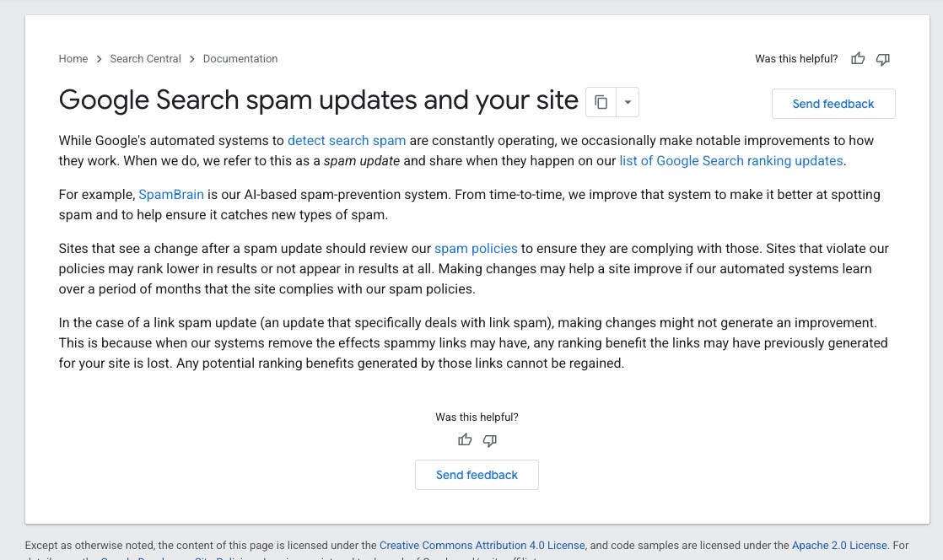Image resolution: width=943 pixels, height=560 pixels.
Task: Go to Home breadcrumb
Action: tap(73, 58)
